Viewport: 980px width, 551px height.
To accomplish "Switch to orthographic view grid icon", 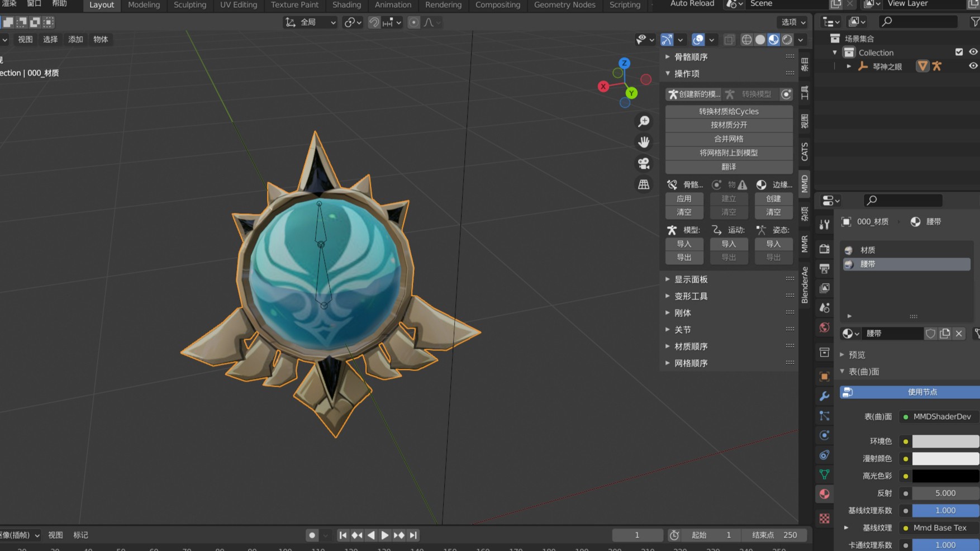I will [644, 184].
